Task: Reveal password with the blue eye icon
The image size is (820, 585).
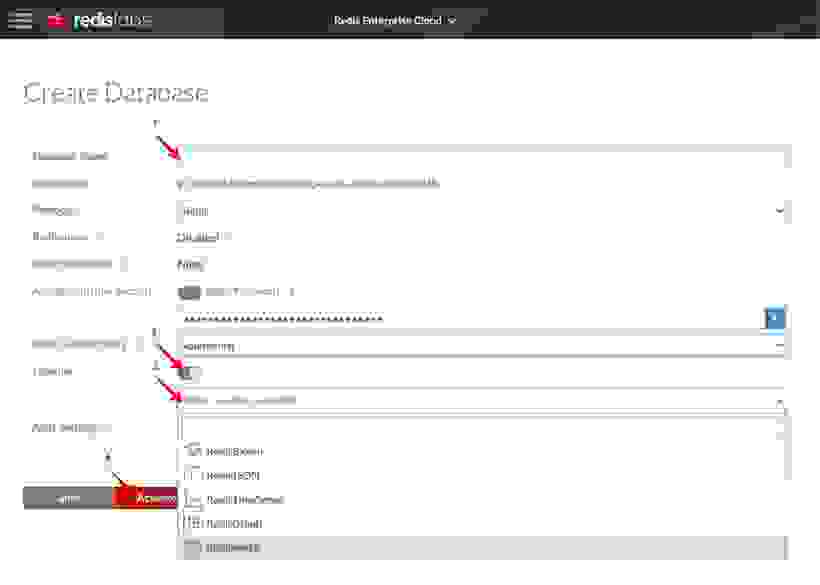Action: click(775, 318)
